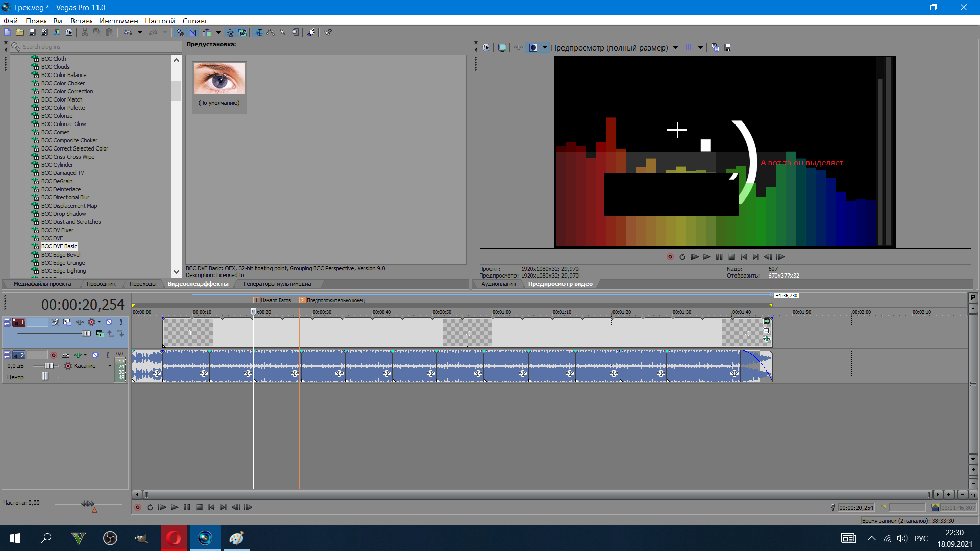Switch to the Аудиоплагин tab
The image size is (980, 551).
pos(499,284)
